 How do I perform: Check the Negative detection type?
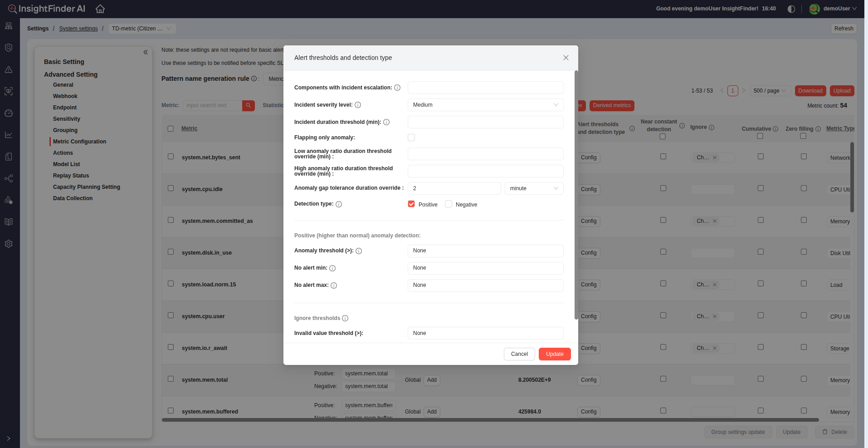click(449, 204)
